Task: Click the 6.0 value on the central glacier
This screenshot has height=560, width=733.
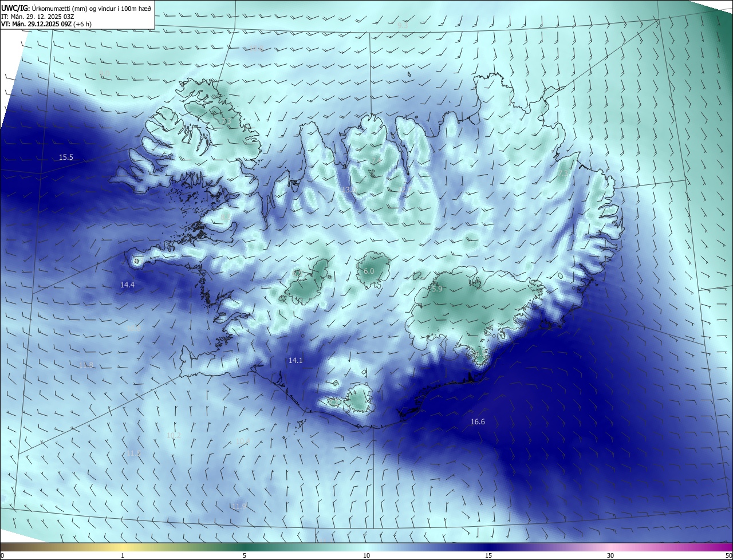Action: (369, 271)
